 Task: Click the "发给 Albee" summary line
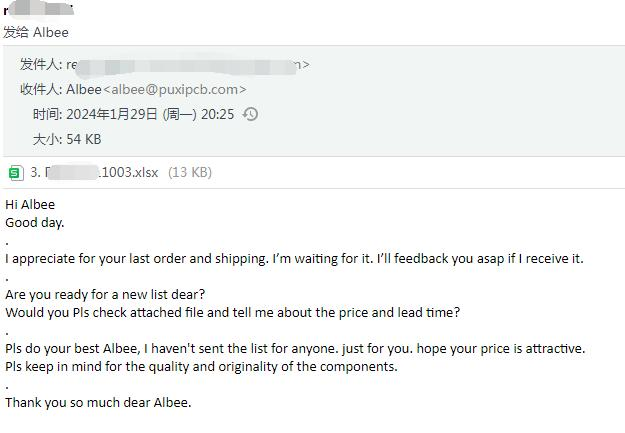tap(36, 32)
